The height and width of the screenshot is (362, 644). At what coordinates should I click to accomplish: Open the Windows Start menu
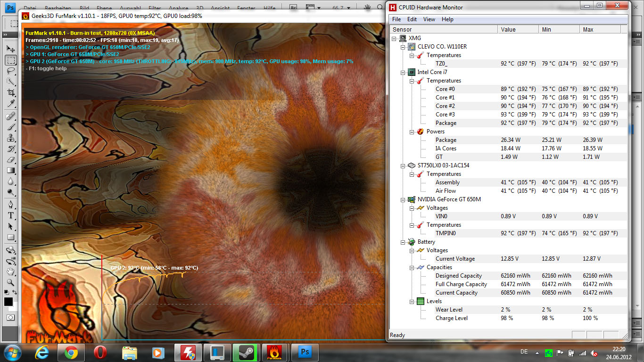click(12, 353)
